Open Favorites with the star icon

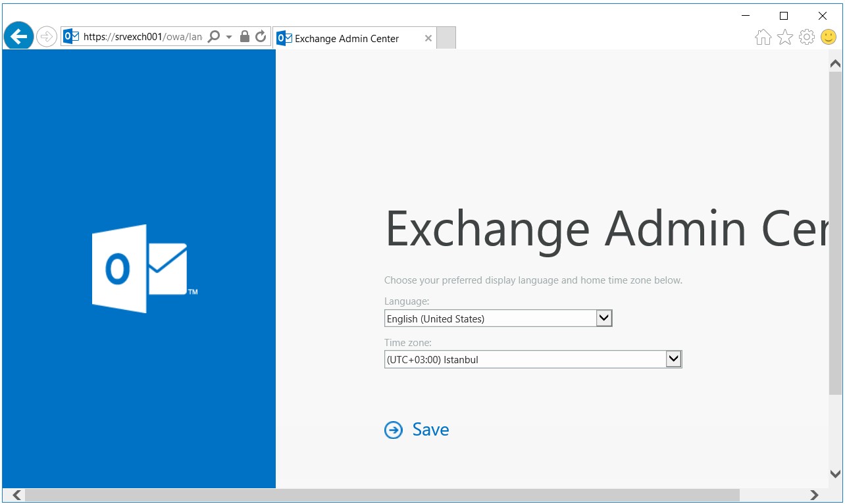point(785,37)
